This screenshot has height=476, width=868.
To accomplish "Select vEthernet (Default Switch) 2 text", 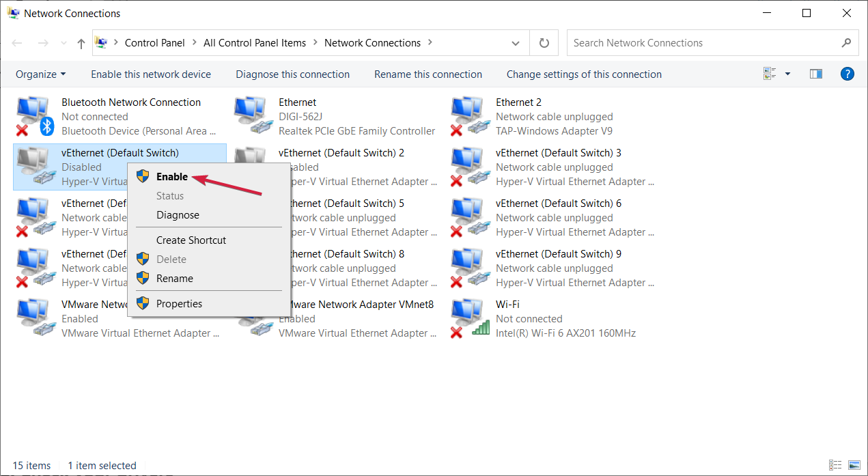I will click(x=341, y=153).
